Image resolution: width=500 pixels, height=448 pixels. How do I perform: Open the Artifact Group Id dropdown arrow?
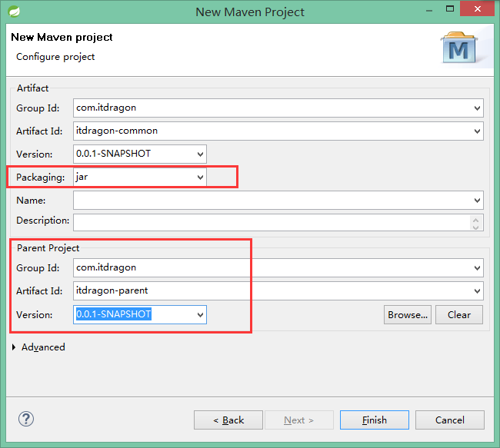477,108
